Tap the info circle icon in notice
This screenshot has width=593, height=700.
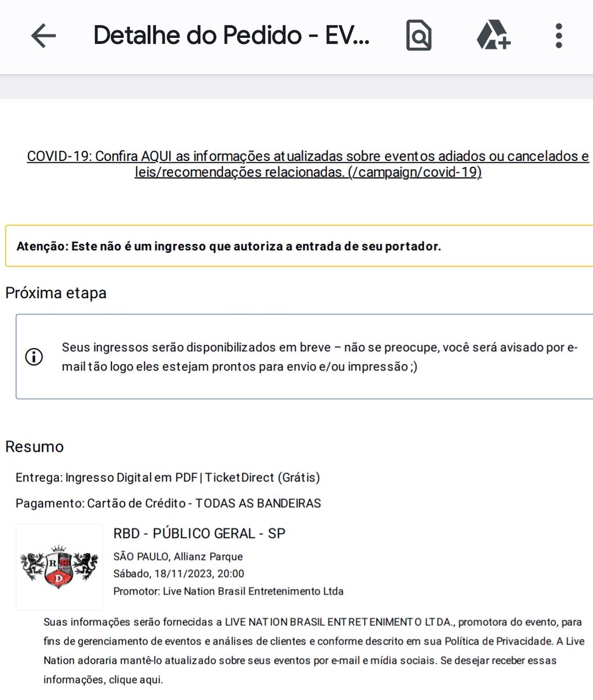click(34, 356)
